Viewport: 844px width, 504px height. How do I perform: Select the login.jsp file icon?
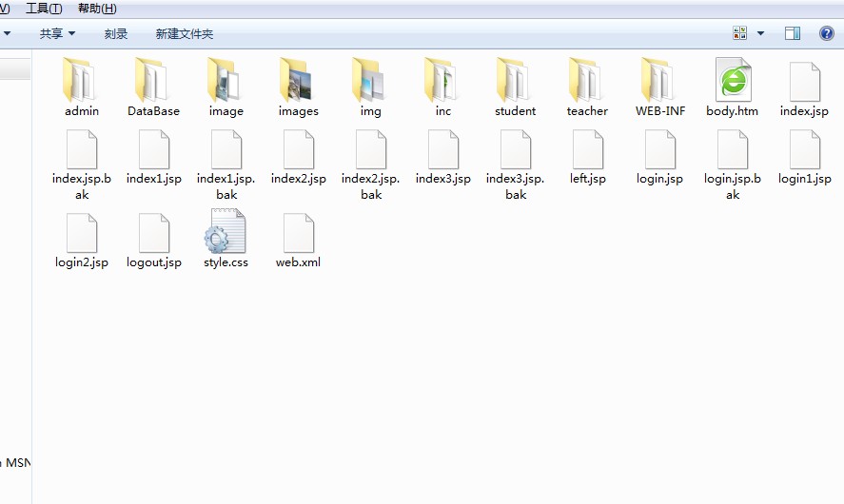coord(660,149)
